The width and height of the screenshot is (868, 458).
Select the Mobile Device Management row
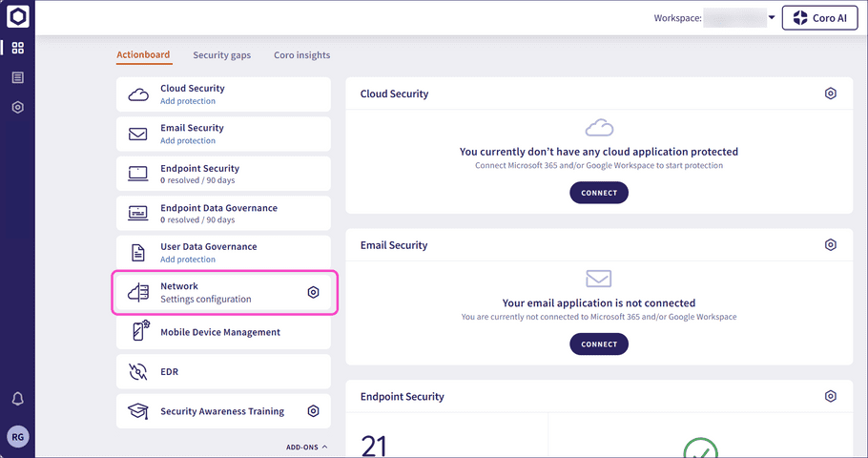[x=223, y=332]
